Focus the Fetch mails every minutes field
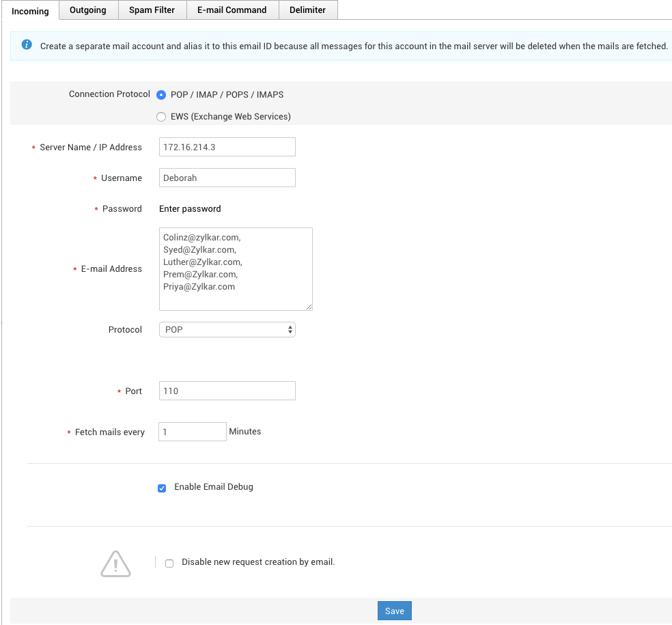 192,432
